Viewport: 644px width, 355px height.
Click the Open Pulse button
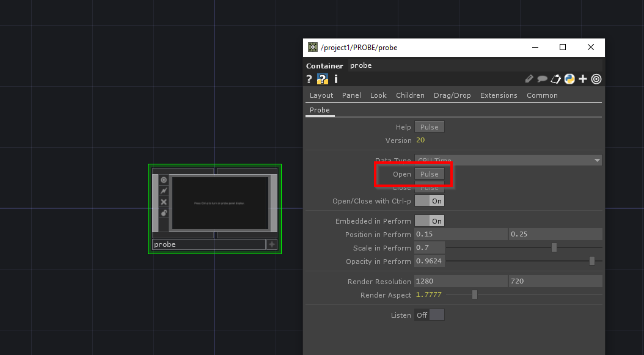coord(429,174)
